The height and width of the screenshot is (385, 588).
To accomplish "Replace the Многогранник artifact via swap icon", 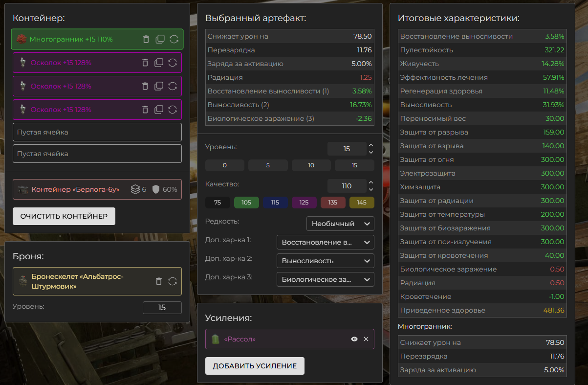I will [174, 39].
